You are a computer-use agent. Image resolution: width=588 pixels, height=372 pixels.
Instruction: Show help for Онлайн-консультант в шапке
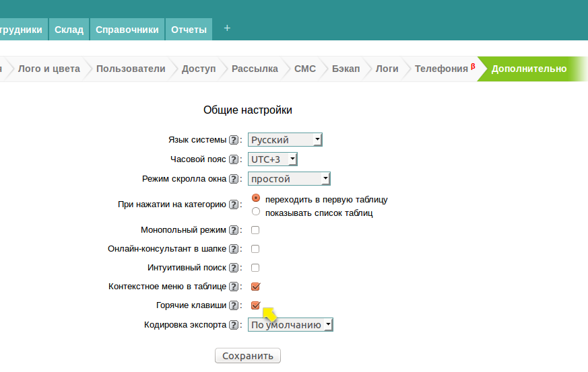click(234, 249)
